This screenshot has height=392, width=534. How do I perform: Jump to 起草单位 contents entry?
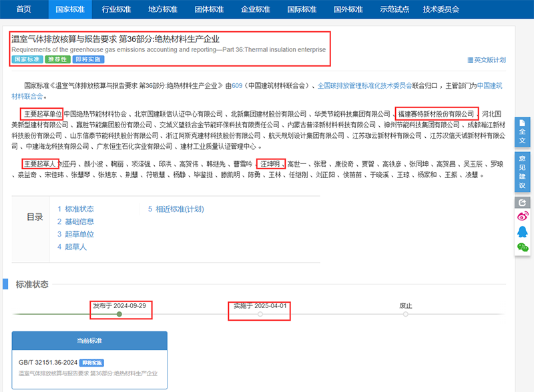[75, 234]
